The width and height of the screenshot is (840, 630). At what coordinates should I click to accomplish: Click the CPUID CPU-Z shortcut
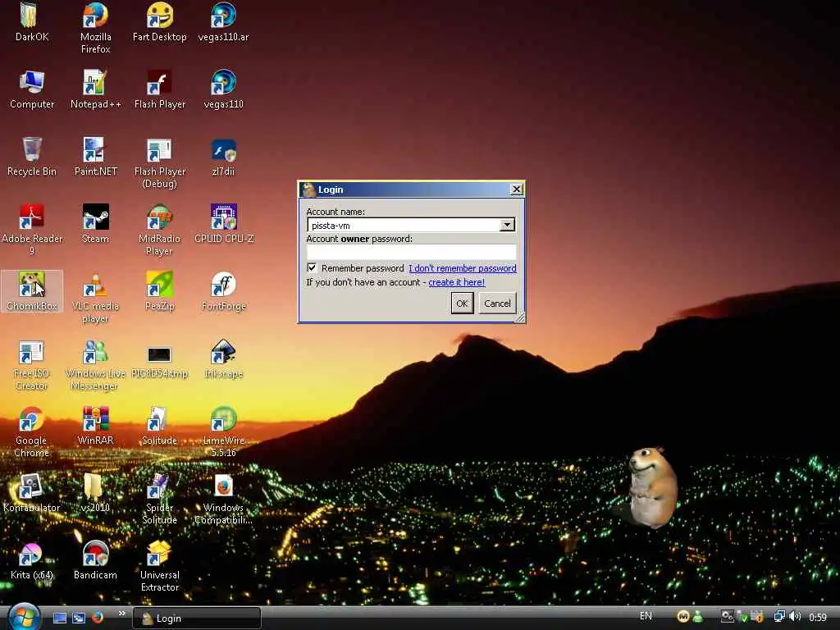pyautogui.click(x=223, y=217)
